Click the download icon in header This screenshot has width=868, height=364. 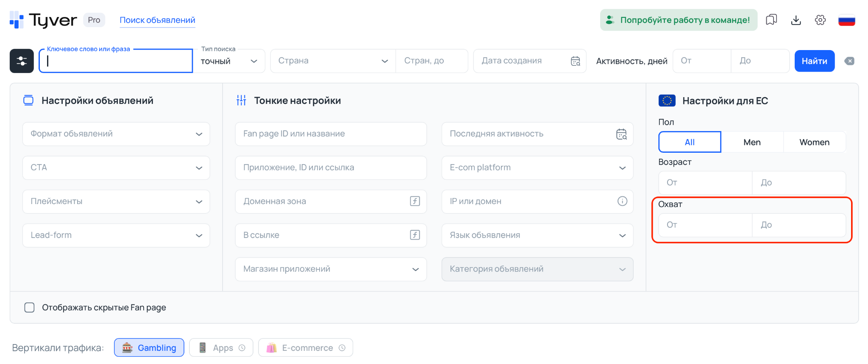point(796,20)
